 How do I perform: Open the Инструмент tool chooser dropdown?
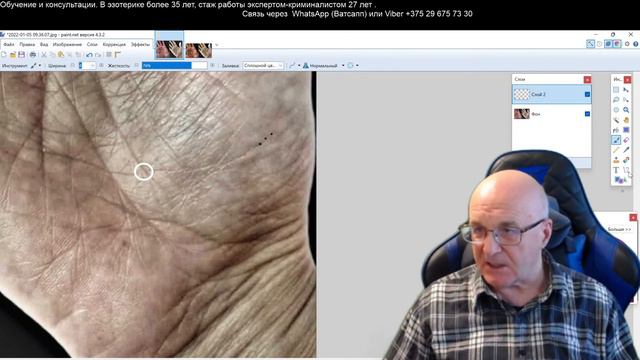tap(36, 65)
